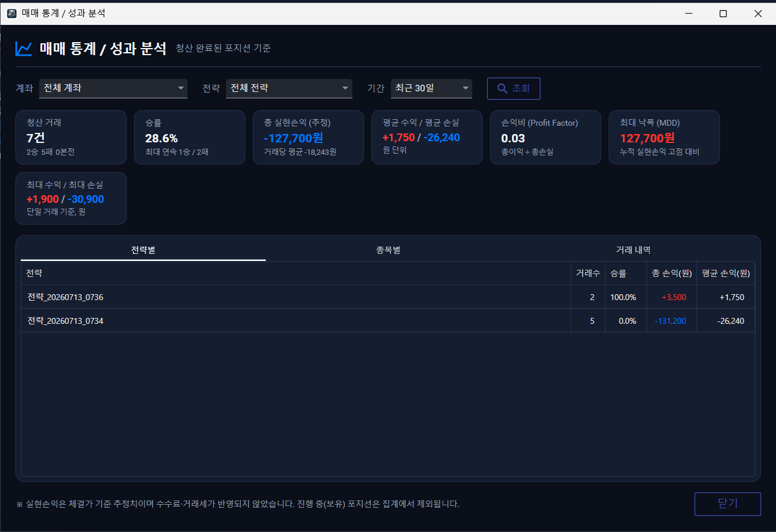Click the 청산 완료된 포지션 기준 subtitle

[223, 49]
